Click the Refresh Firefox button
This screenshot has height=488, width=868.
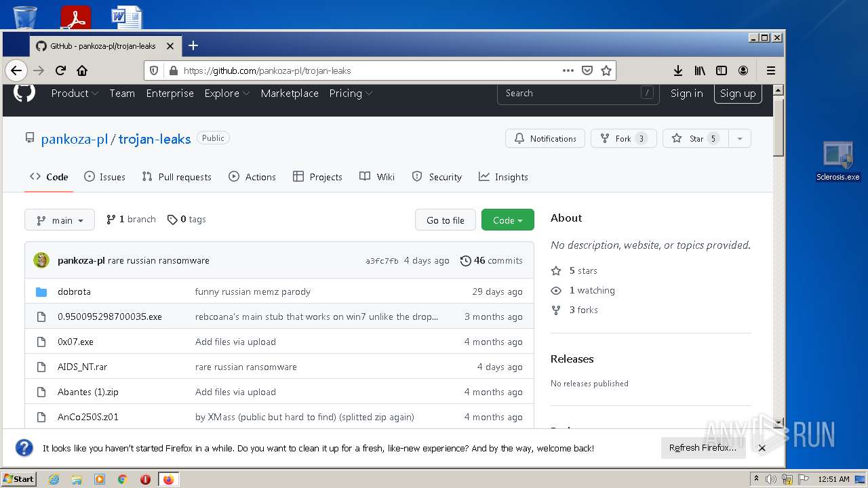pyautogui.click(x=703, y=448)
